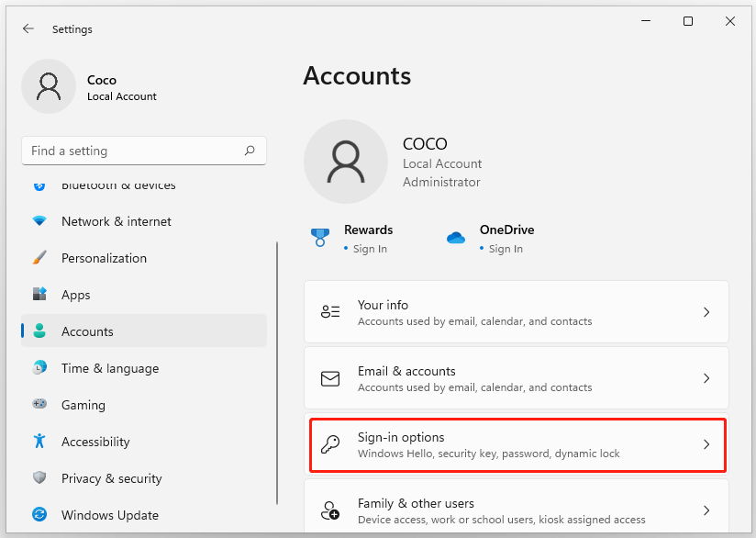Click the Email & accounts envelope icon

[x=329, y=378]
